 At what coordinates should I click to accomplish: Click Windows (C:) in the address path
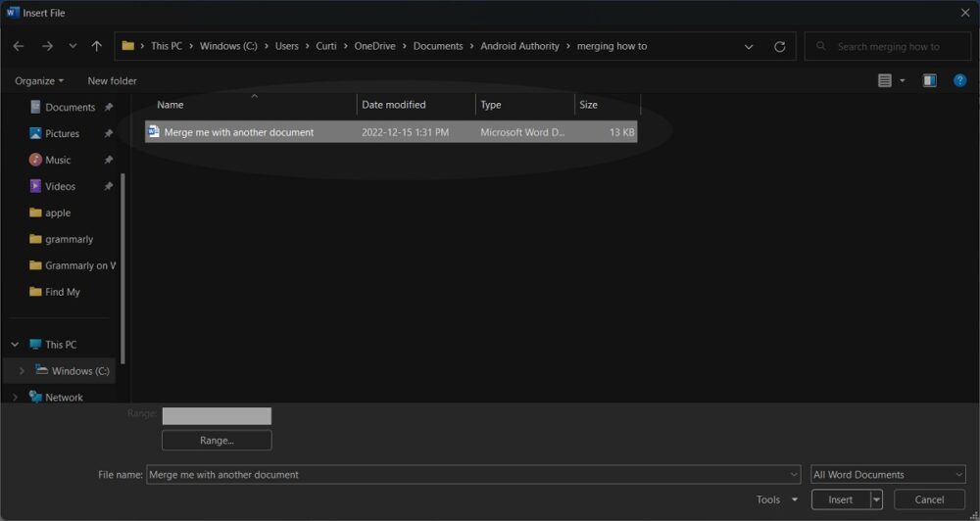pyautogui.click(x=228, y=46)
